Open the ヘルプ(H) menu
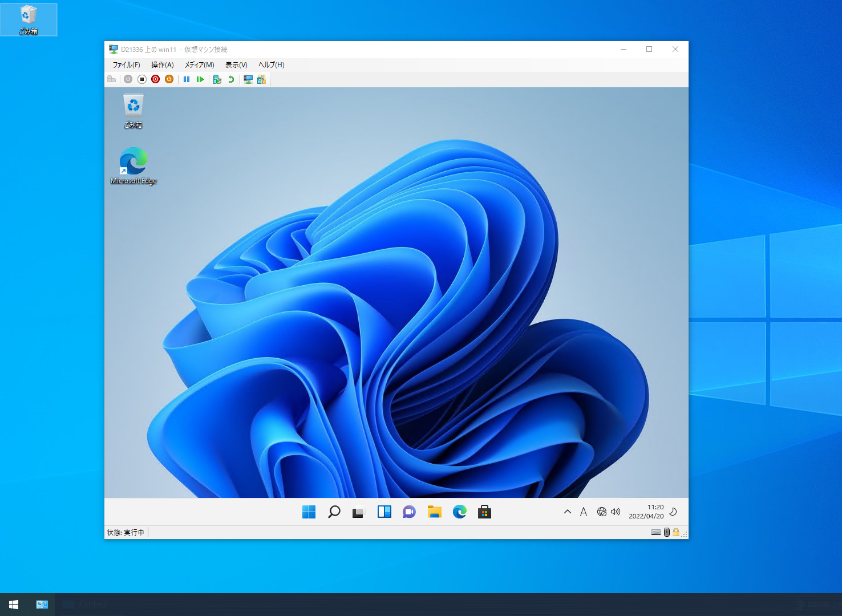 pyautogui.click(x=272, y=65)
